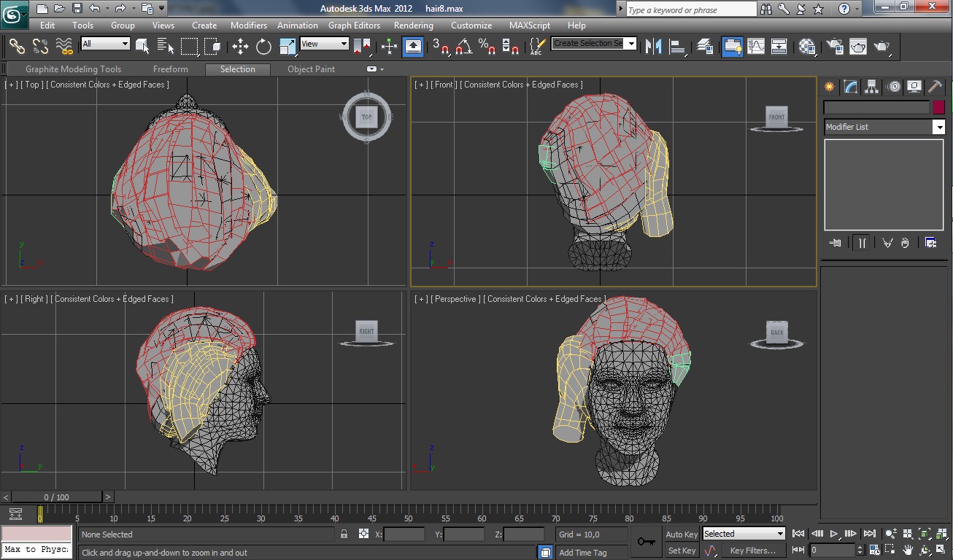Click the object color swatch
953x560 pixels.
938,107
